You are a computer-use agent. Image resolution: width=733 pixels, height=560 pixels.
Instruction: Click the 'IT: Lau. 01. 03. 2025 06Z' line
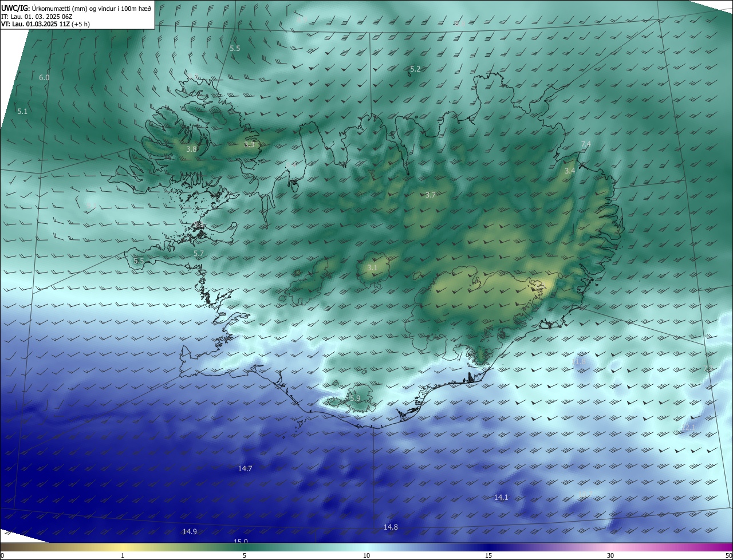37,16
